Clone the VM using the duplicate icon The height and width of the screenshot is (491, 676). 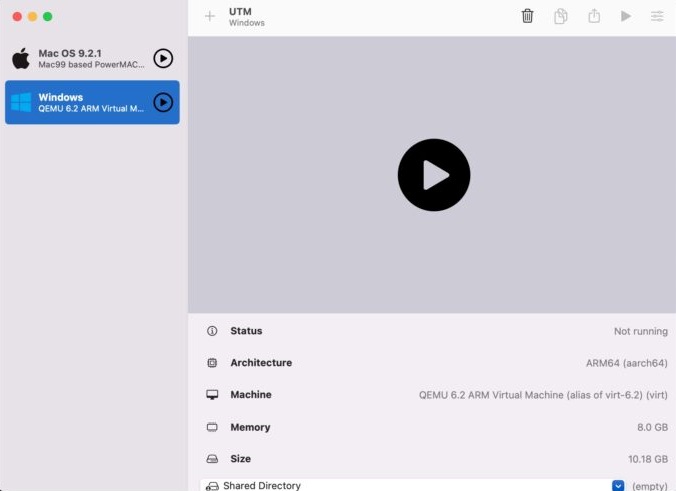tap(560, 16)
